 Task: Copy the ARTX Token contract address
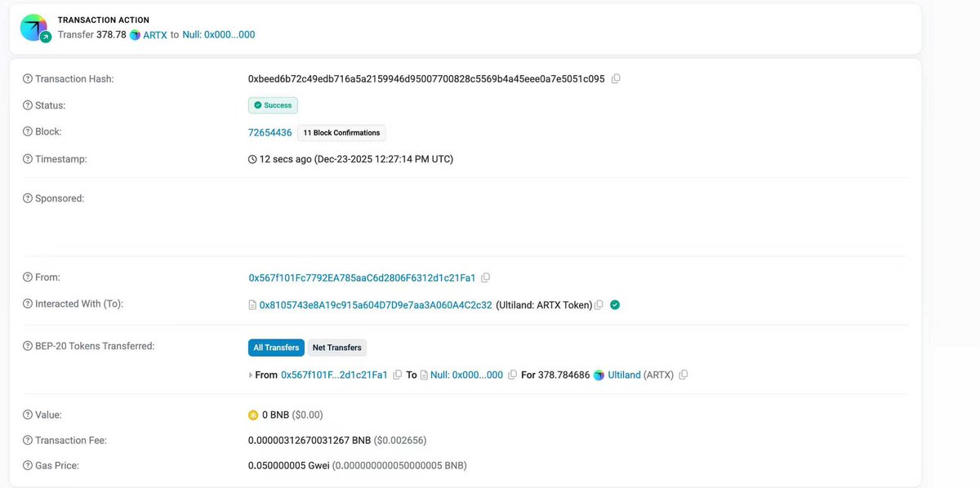(599, 304)
